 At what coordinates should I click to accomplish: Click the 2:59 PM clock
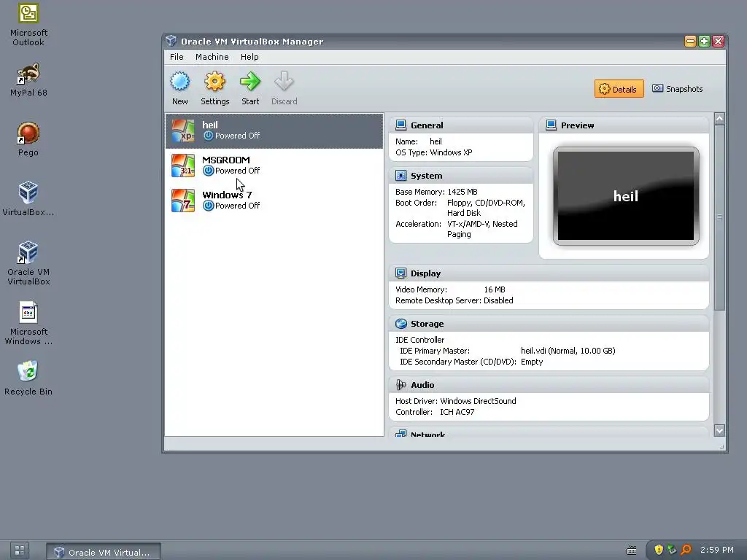716,550
